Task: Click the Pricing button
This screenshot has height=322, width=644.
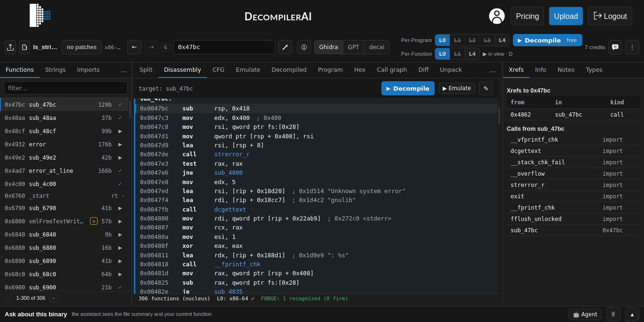Action: click(527, 16)
